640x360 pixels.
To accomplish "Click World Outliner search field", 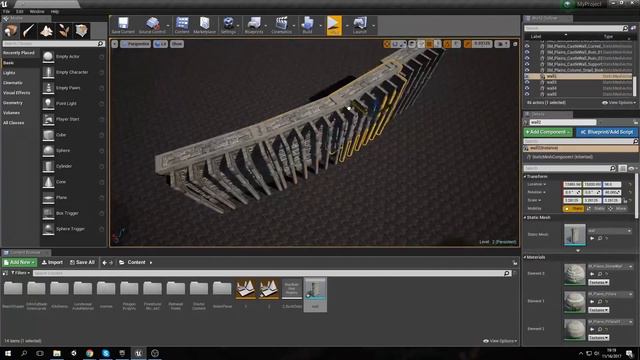I will pyautogui.click(x=576, y=28).
